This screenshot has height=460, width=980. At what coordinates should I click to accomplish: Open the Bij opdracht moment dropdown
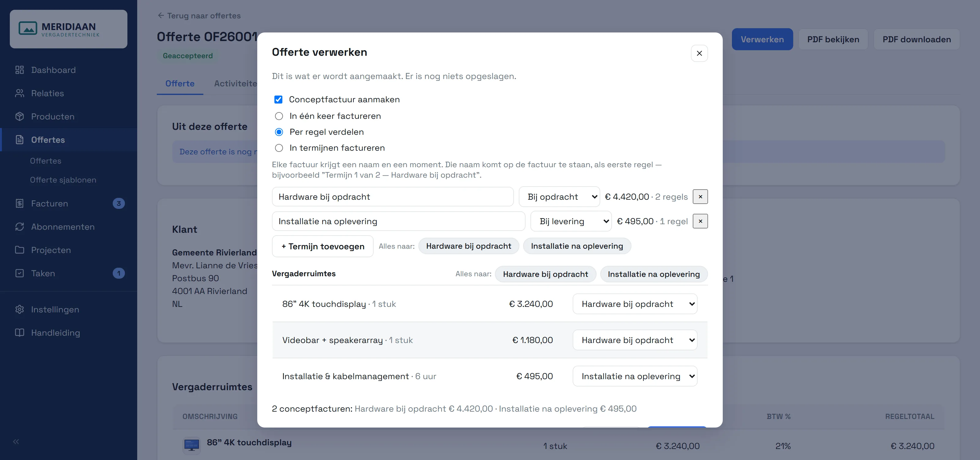click(559, 197)
